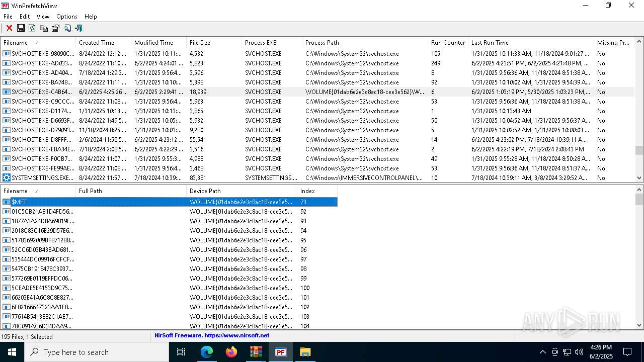Sort lower pane by Device Path header

point(242,191)
